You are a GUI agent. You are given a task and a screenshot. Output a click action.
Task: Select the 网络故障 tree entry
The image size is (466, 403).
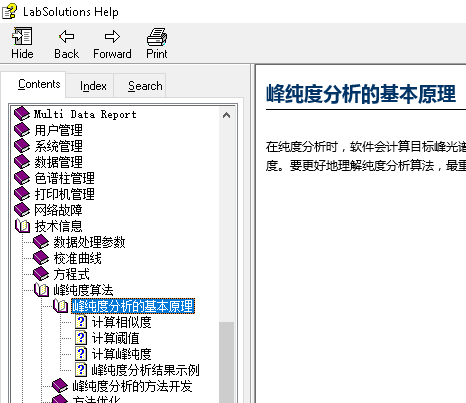point(58,210)
